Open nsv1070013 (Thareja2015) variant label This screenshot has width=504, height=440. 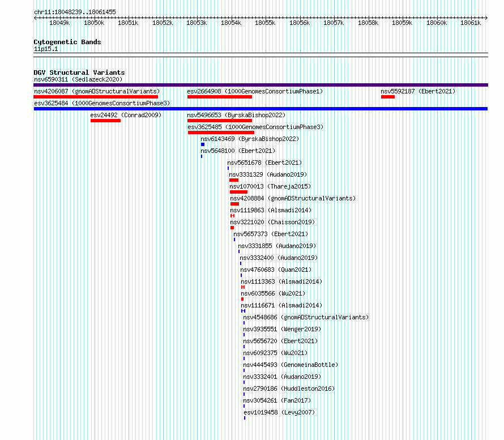(270, 186)
